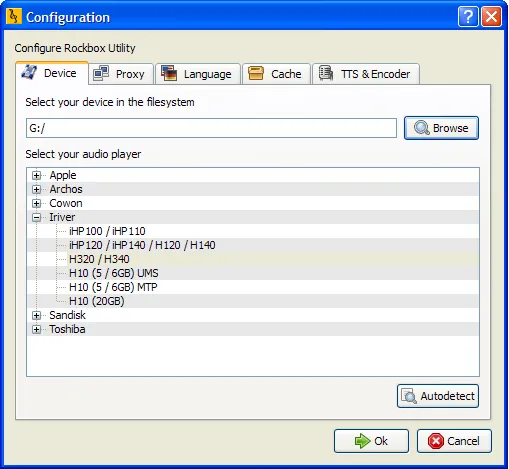This screenshot has height=469, width=509.
Task: Click the Cache tab box icon
Action: (256, 73)
